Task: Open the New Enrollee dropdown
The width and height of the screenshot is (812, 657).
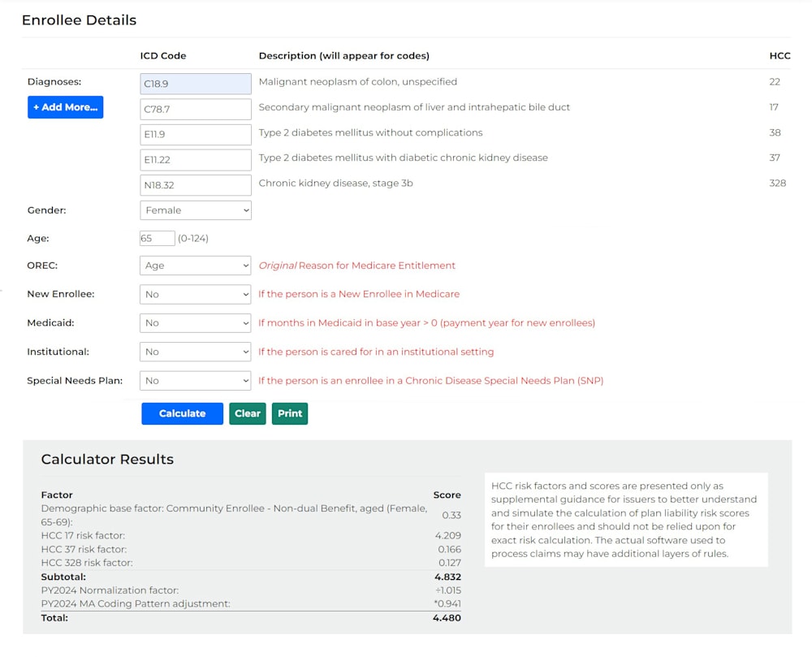Action: tap(196, 294)
